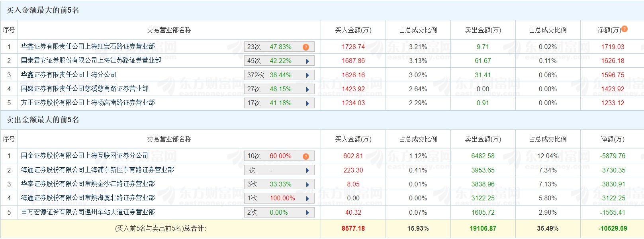Viewport: 644px width, 239px height.
Task: Open 海通证券股份有限公司上海浦东新区东育路证券营业部 link
Action: (x=98, y=170)
